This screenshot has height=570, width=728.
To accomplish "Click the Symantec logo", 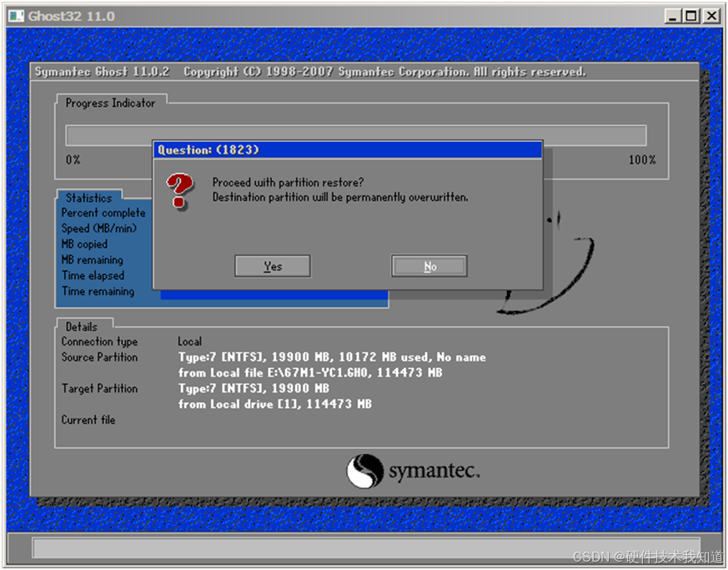I will pos(413,471).
